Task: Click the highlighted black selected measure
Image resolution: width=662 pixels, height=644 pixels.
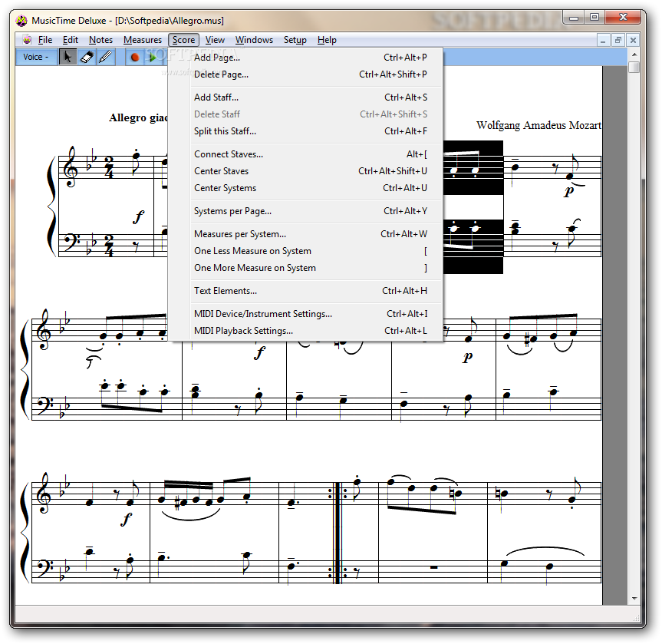Action: pos(473,207)
